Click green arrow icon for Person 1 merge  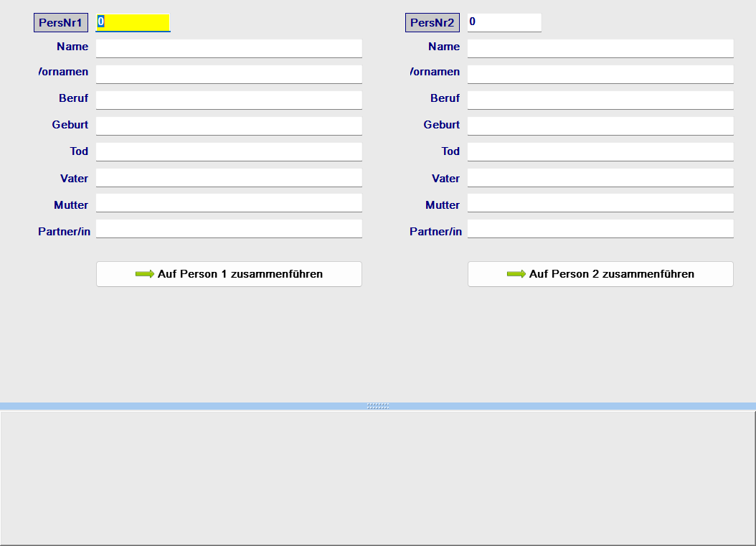[145, 274]
